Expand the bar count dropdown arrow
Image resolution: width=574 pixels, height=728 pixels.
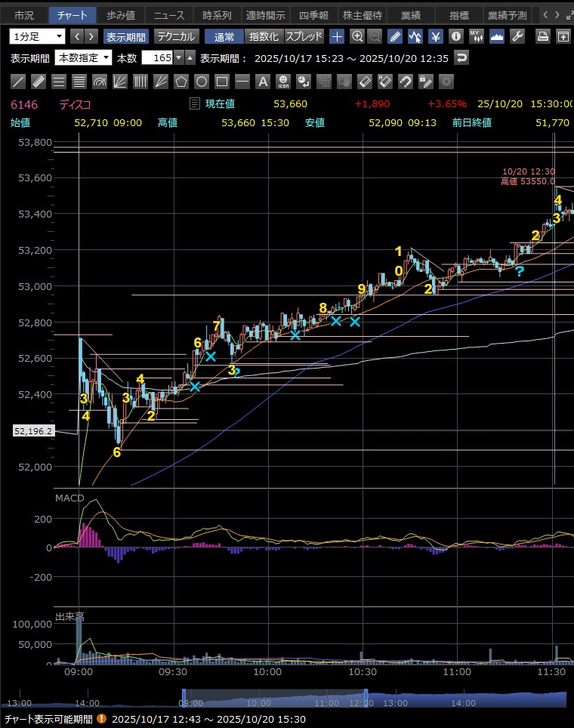click(178, 58)
